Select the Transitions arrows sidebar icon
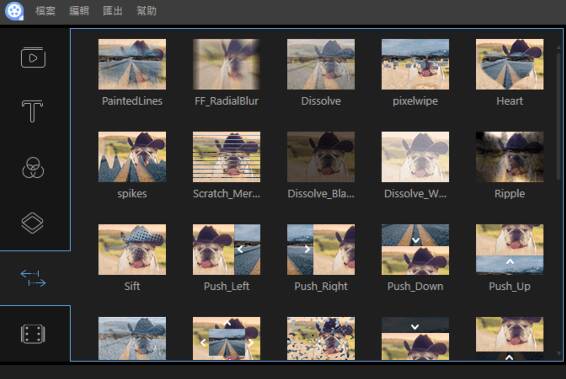This screenshot has height=379, width=566. (33, 278)
